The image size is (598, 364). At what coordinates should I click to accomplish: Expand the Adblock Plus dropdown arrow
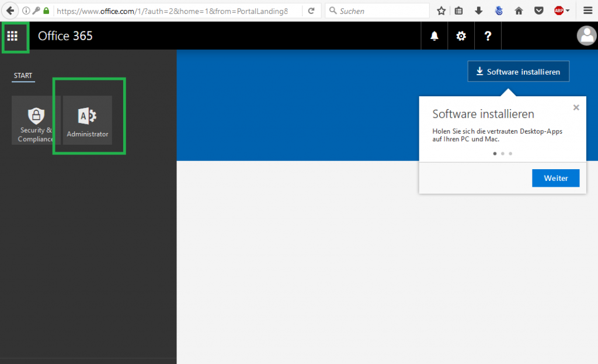pyautogui.click(x=568, y=10)
